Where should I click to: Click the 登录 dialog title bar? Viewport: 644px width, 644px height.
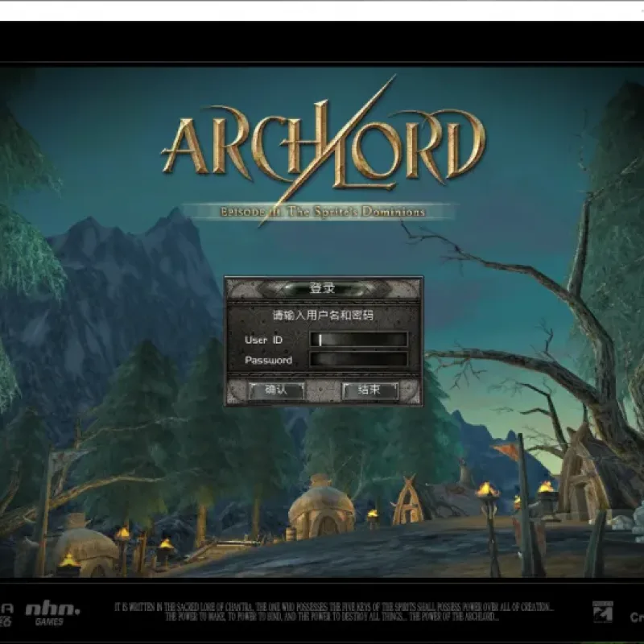pos(324,288)
